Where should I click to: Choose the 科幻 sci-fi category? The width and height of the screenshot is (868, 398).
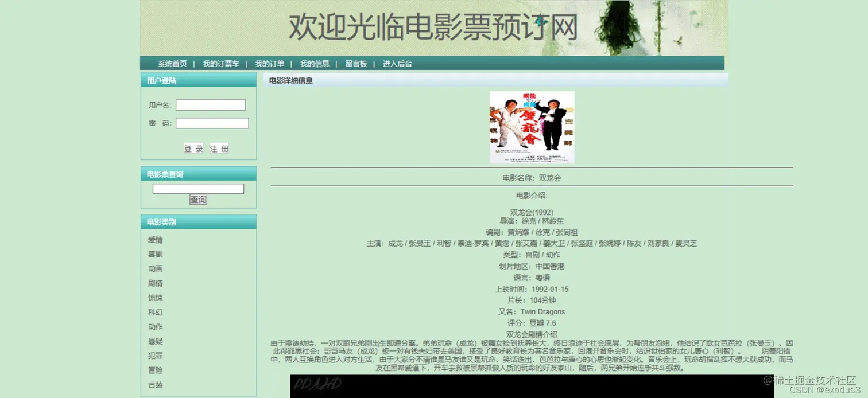point(156,312)
